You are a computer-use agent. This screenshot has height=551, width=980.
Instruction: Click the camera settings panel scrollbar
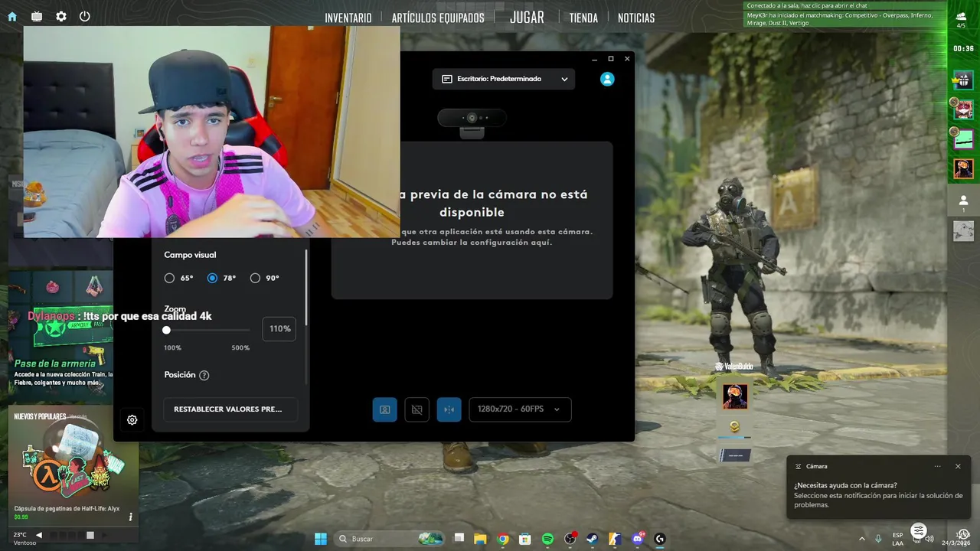[x=306, y=287]
